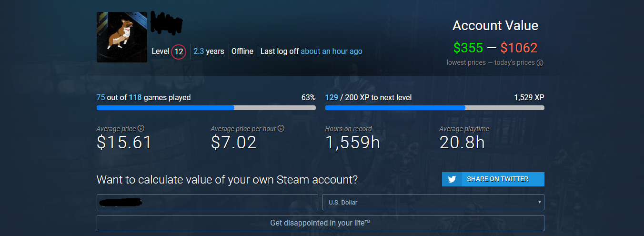This screenshot has width=644, height=236.
Task: Click info icon next to Average price per hour
Action: [x=281, y=129]
